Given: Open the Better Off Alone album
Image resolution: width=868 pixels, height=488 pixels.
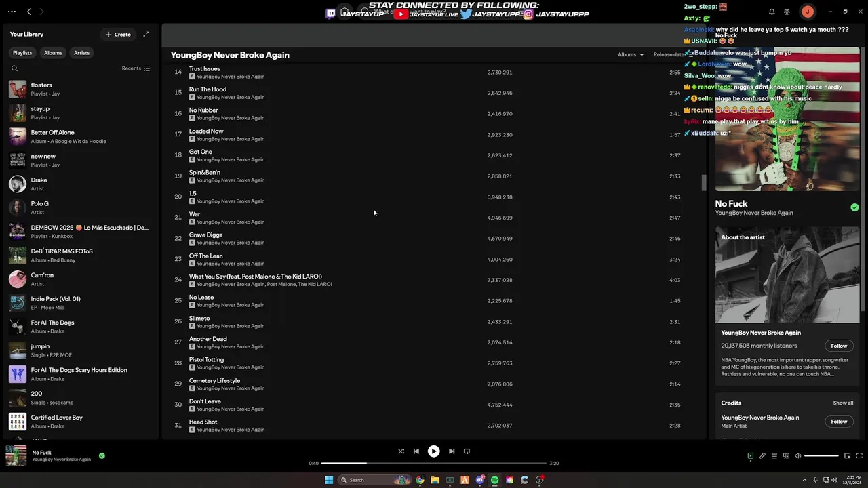Looking at the screenshot, I should click(x=79, y=137).
